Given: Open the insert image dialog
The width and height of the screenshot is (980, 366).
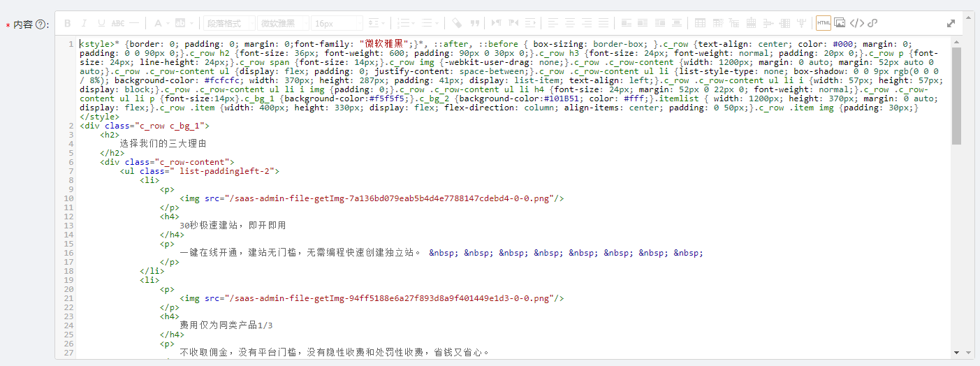Looking at the screenshot, I should pos(840,23).
